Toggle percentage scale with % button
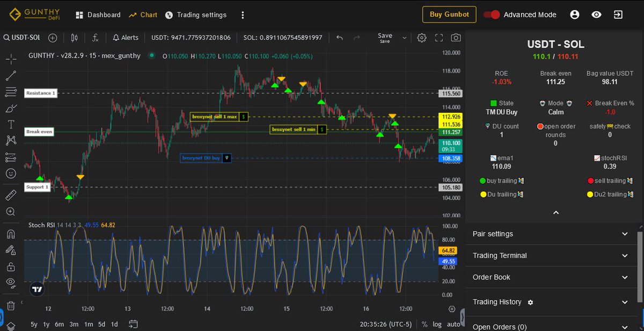The height and width of the screenshot is (331, 644). [425, 325]
